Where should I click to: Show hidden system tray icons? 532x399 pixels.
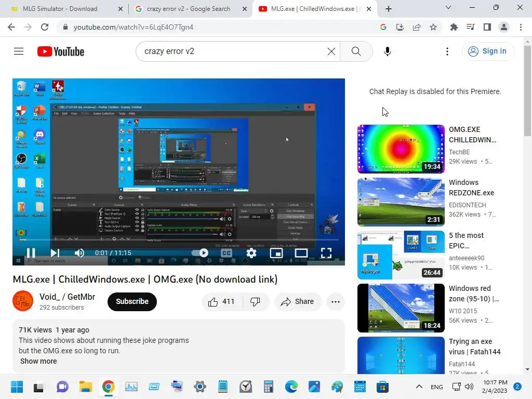coord(419,387)
